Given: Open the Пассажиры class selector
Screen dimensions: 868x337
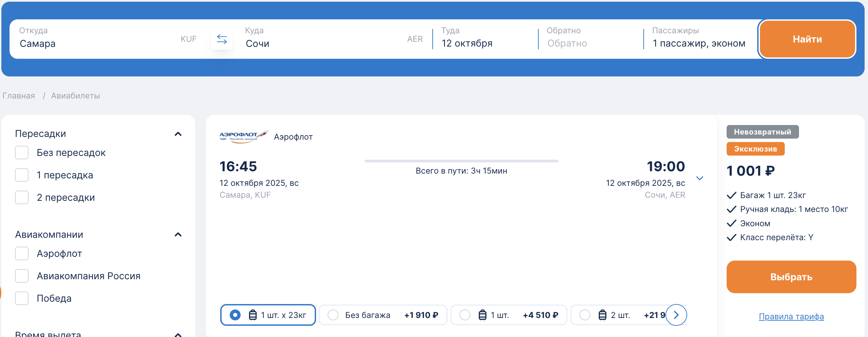Looking at the screenshot, I should click(698, 39).
